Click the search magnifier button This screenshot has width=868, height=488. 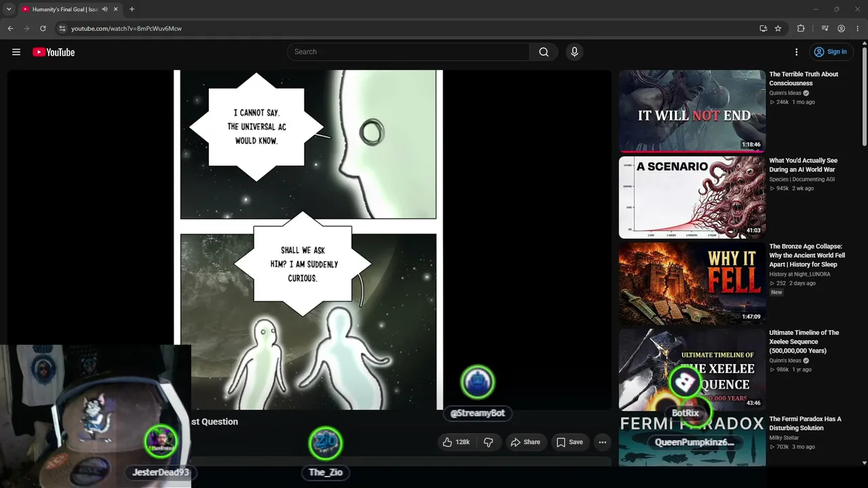click(544, 52)
